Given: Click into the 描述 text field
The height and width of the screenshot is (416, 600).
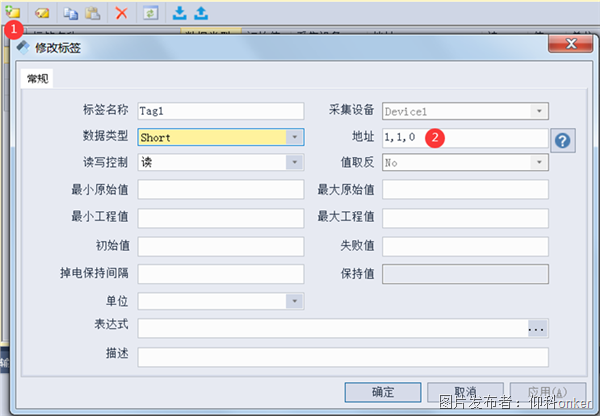Looking at the screenshot, I should pyautogui.click(x=342, y=357).
